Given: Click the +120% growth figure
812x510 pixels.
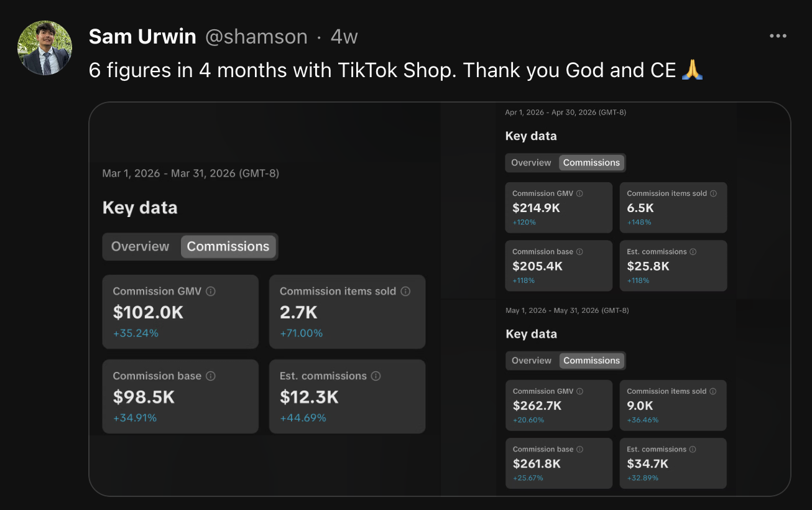Looking at the screenshot, I should pos(524,223).
